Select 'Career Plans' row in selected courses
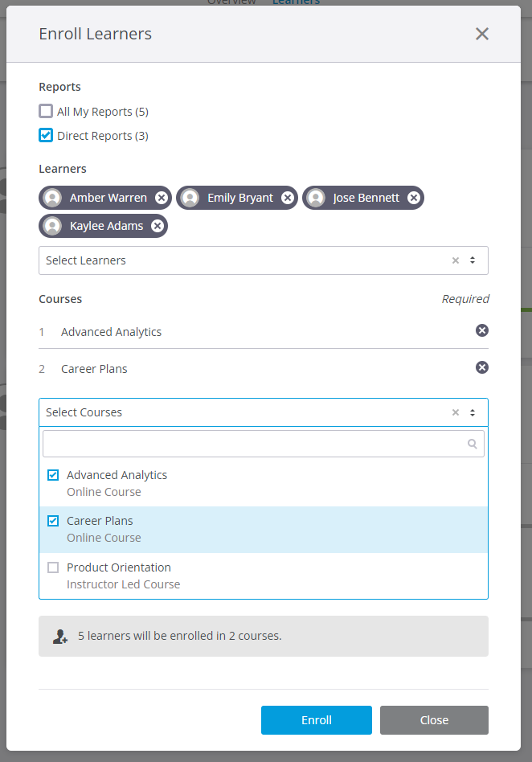Viewport: 532px width, 762px height. pyautogui.click(x=264, y=368)
